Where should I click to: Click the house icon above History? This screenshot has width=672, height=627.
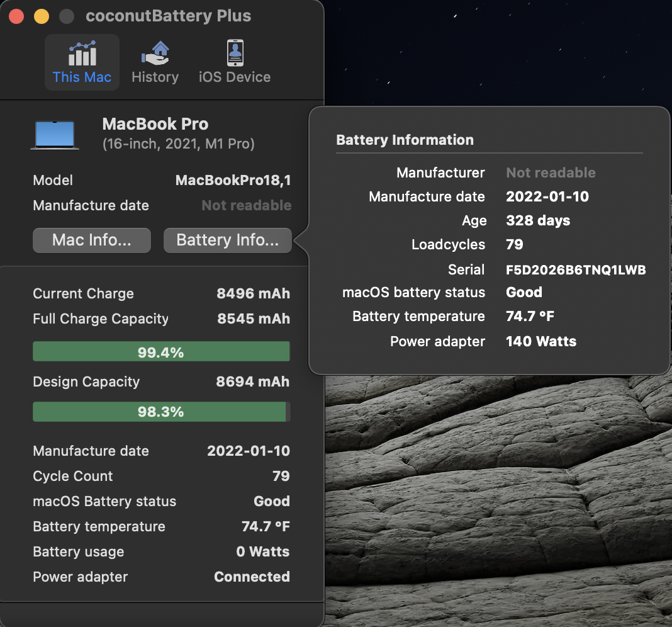click(155, 53)
